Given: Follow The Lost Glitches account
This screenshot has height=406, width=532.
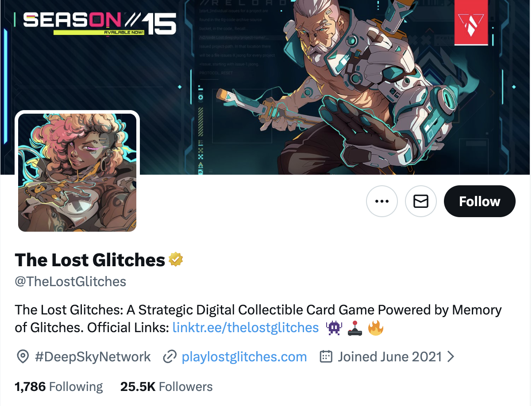Looking at the screenshot, I should click(x=480, y=201).
